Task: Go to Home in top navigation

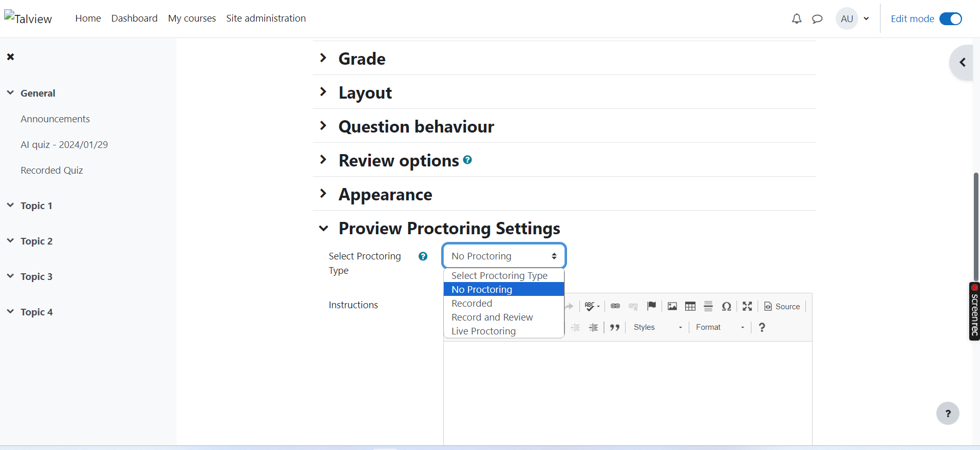Action: 88,18
